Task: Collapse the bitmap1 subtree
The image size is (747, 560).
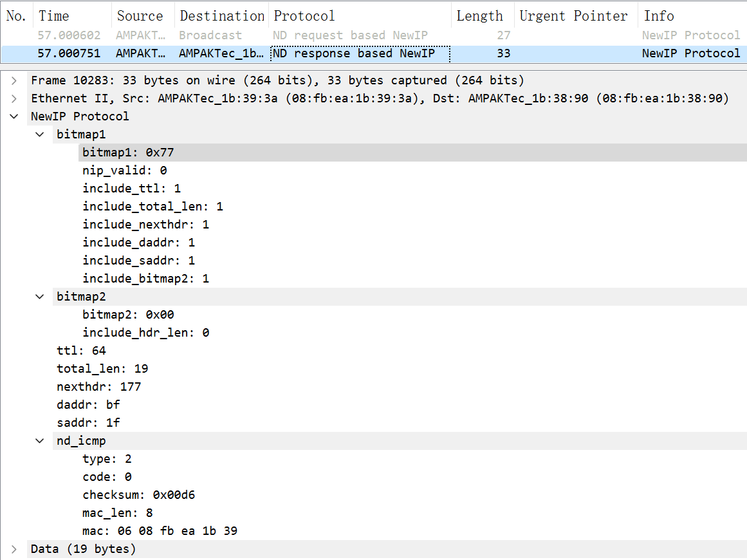Action: [x=40, y=135]
